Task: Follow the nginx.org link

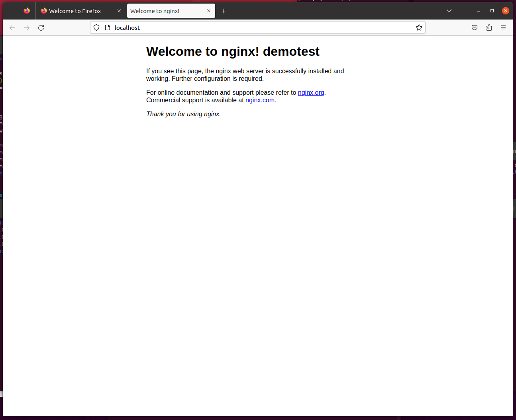Action: (311, 92)
